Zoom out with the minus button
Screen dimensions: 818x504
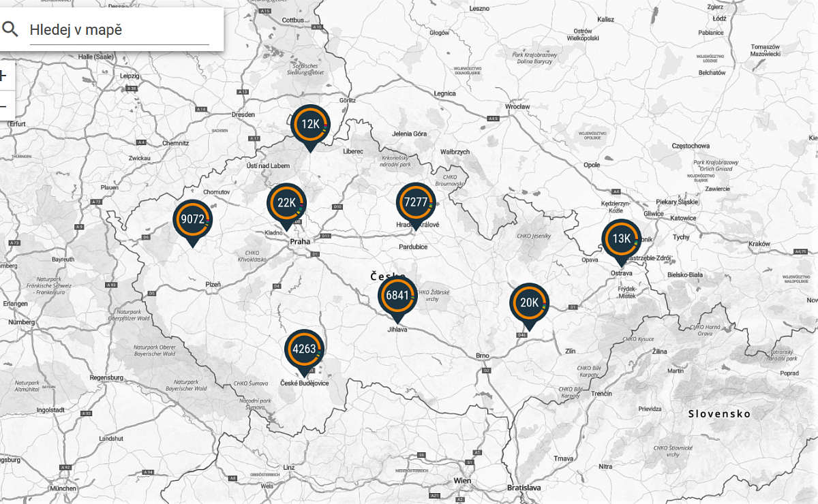tap(3, 106)
